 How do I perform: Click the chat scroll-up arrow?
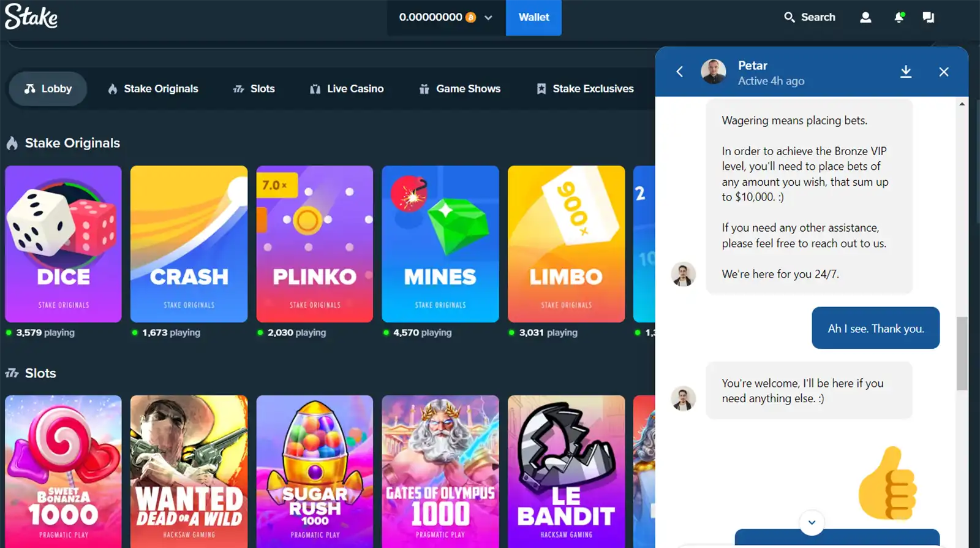(x=962, y=104)
